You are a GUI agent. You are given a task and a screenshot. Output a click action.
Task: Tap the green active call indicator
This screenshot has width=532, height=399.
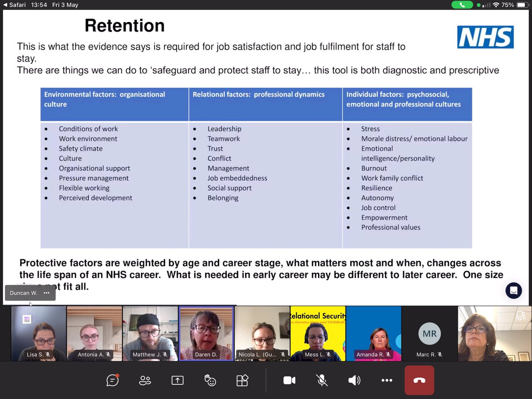[462, 5]
